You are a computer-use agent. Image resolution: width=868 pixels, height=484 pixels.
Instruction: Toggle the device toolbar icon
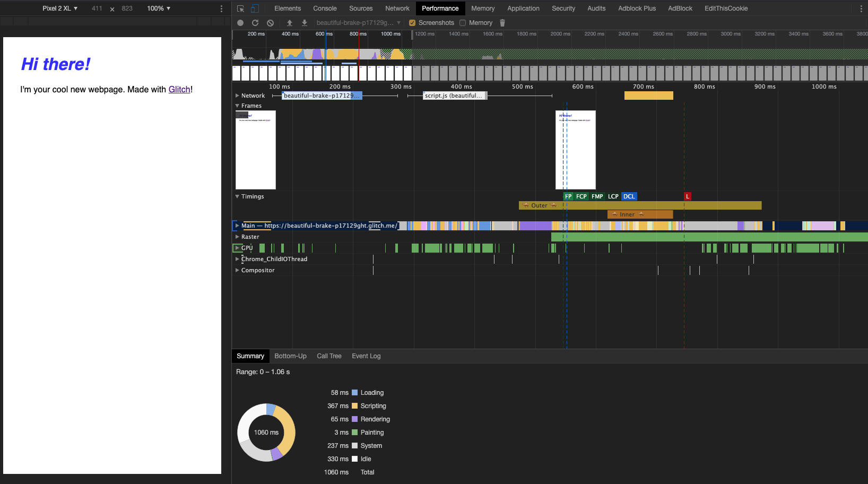(x=255, y=8)
